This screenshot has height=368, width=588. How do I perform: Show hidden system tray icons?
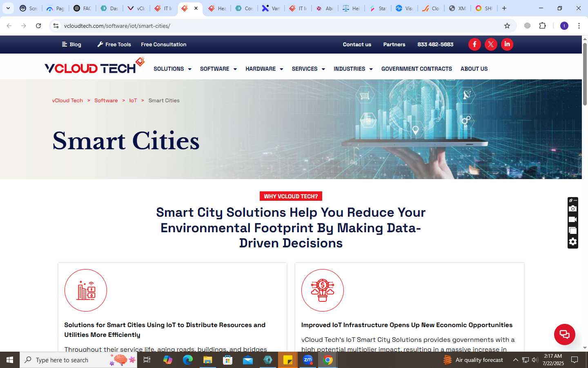515,360
